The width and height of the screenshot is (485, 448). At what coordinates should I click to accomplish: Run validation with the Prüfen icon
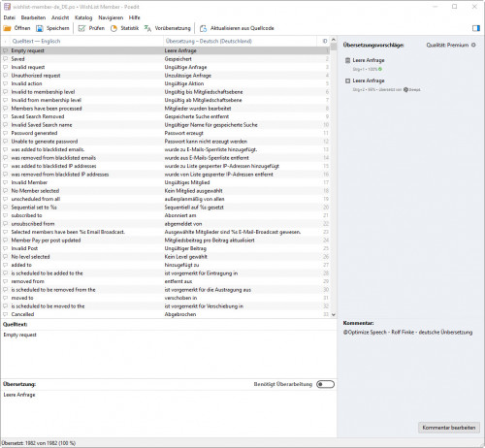coord(81,28)
